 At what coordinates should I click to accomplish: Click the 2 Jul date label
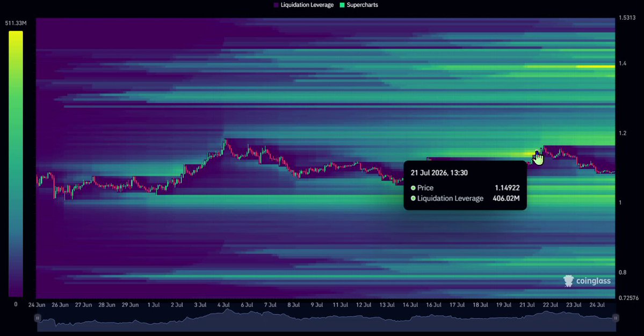tap(177, 305)
